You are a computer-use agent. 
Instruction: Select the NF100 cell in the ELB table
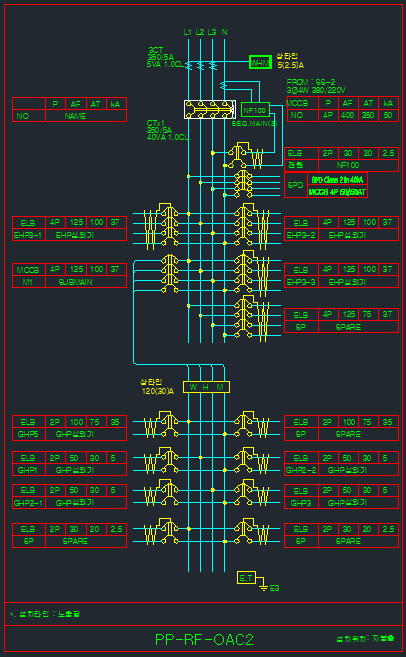pos(358,166)
